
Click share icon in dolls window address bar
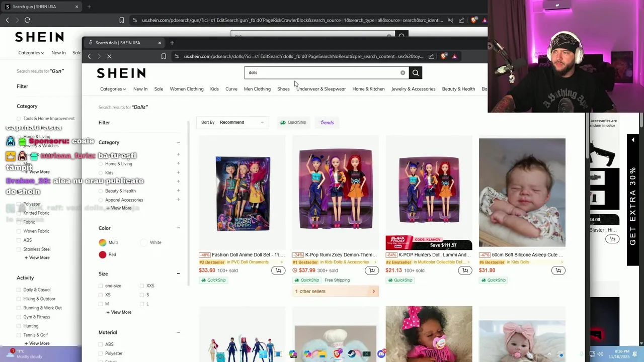pos(431,56)
